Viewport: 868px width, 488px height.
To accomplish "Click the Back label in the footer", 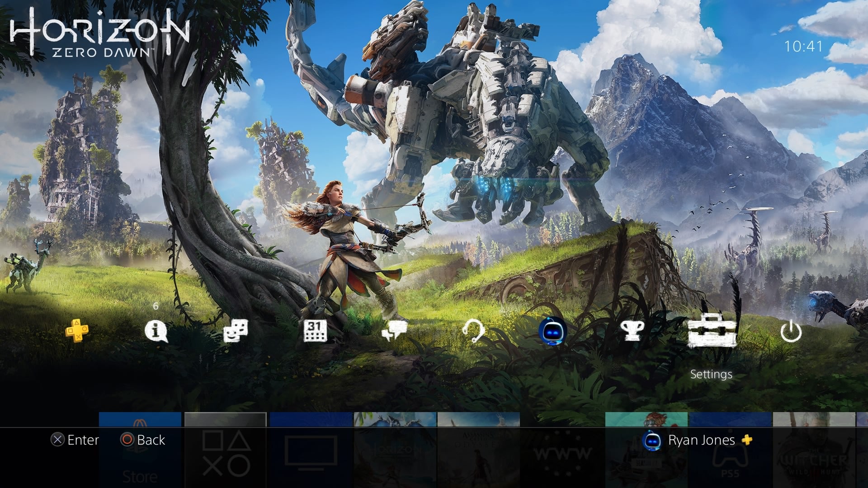I will [151, 440].
